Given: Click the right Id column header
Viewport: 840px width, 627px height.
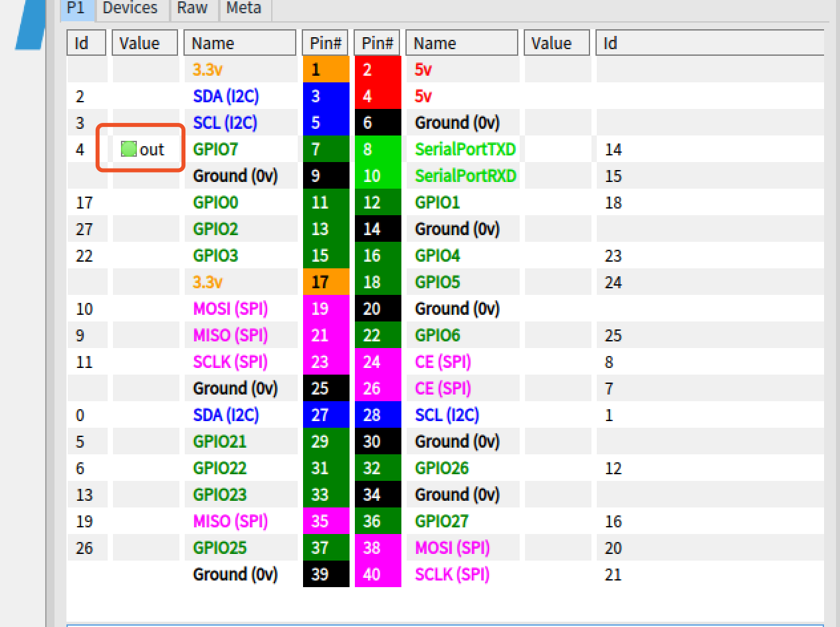Looking at the screenshot, I should [x=710, y=43].
